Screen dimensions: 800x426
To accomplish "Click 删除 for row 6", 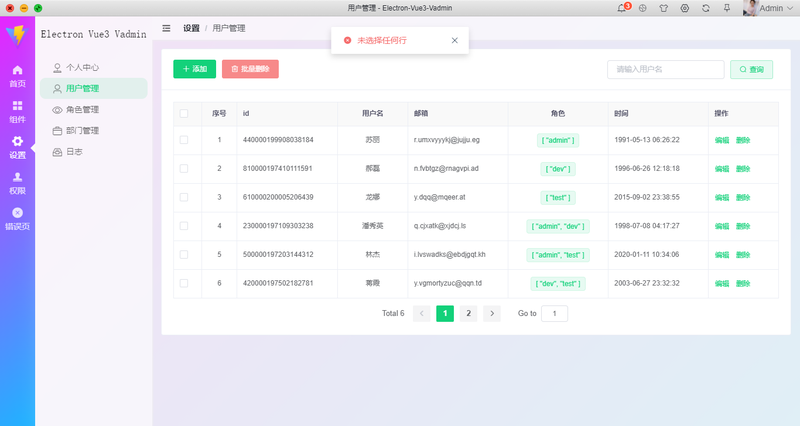I will pyautogui.click(x=743, y=283).
